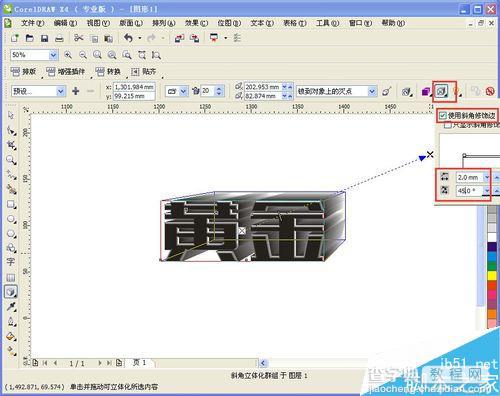Open the 文件(F) menu
The width and height of the screenshot is (500, 396).
(x=32, y=23)
